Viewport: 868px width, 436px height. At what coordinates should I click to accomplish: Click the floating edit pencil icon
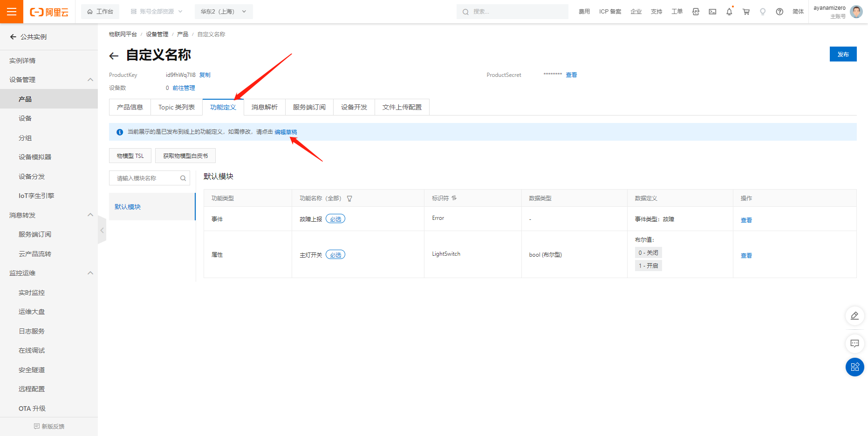pos(854,316)
